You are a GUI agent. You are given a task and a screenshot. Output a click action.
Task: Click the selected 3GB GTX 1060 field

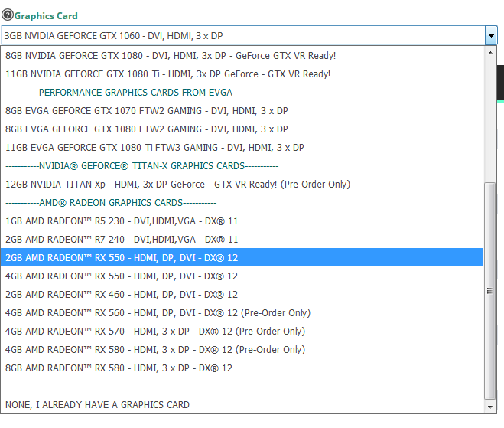click(x=243, y=36)
